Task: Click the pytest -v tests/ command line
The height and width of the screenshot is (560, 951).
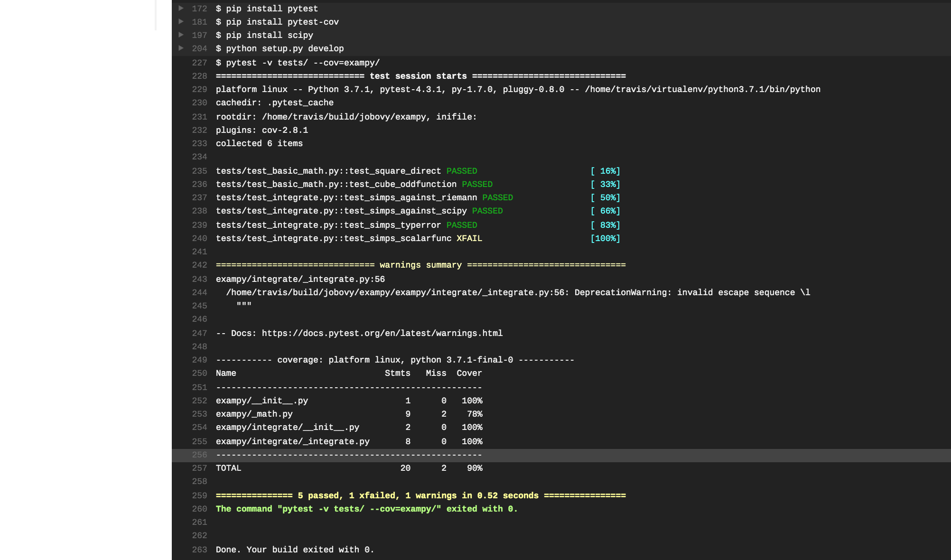Action: 298,63
